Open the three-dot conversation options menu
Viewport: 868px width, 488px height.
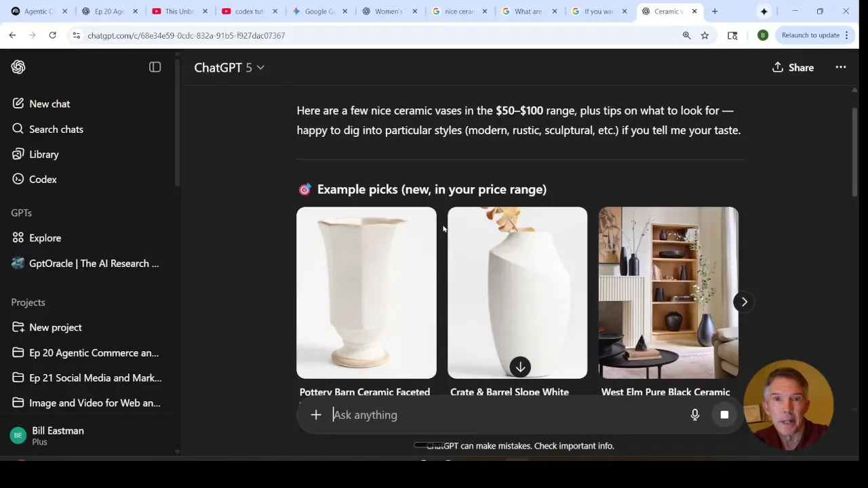tap(841, 67)
